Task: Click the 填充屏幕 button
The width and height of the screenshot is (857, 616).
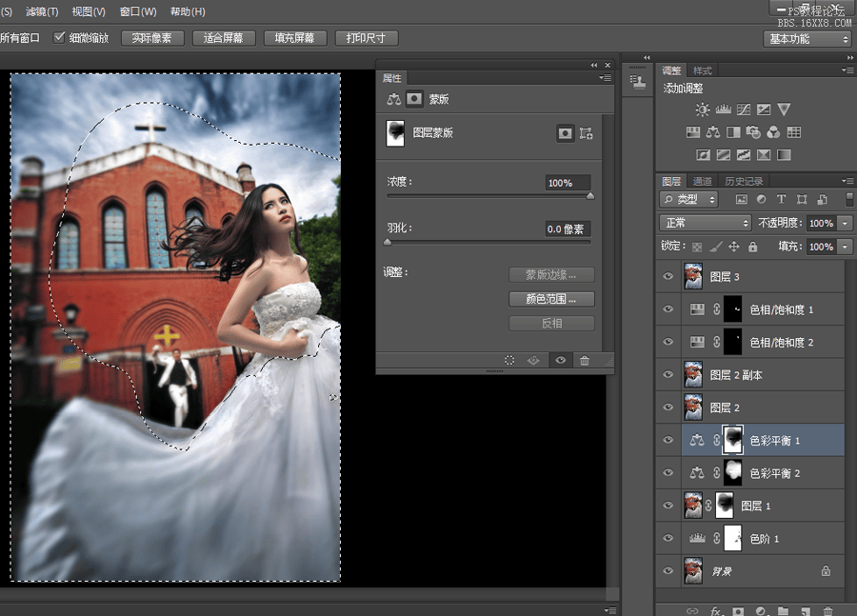Action: click(294, 38)
